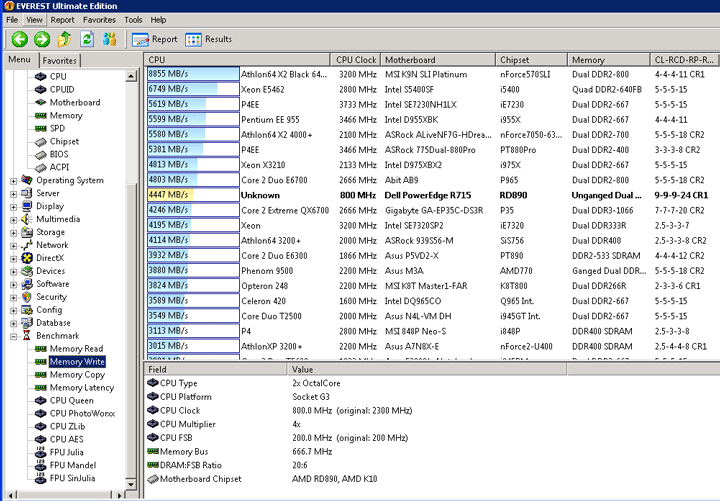720x501 pixels.
Task: Click the Storage drive icon
Action: [x=27, y=232]
